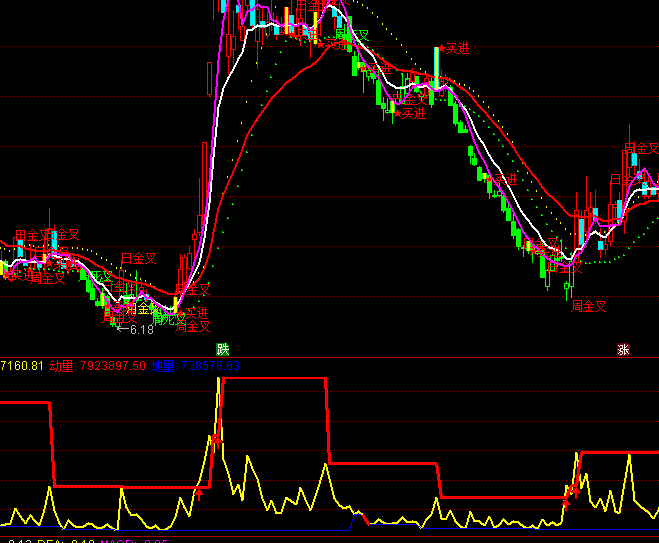Click the green 跌 marker icon

pos(222,349)
